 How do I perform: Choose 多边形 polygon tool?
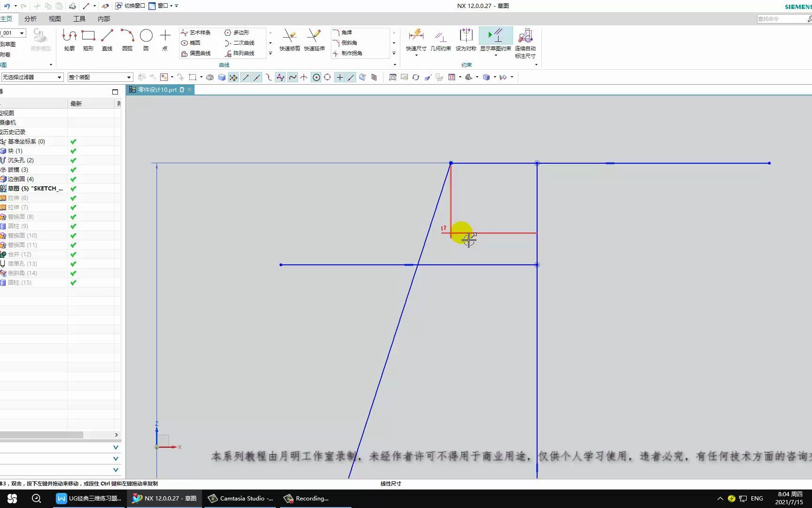click(x=237, y=32)
